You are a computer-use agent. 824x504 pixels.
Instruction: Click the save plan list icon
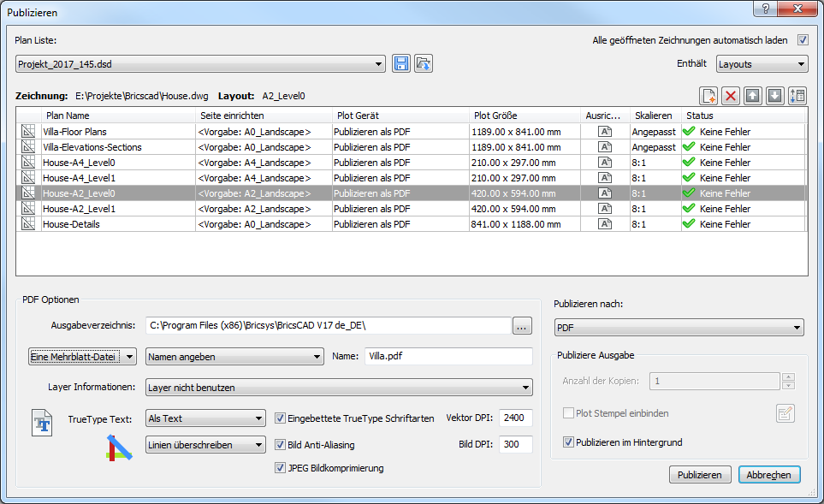[401, 64]
